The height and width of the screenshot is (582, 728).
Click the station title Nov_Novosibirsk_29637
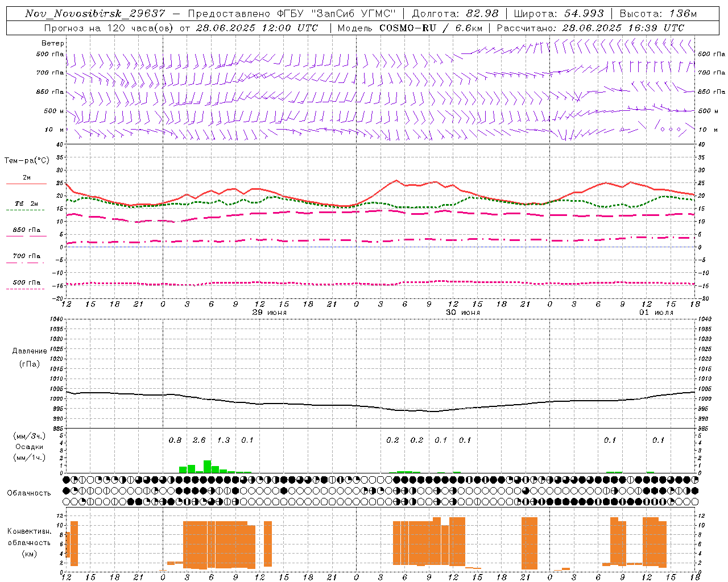pyautogui.click(x=95, y=14)
